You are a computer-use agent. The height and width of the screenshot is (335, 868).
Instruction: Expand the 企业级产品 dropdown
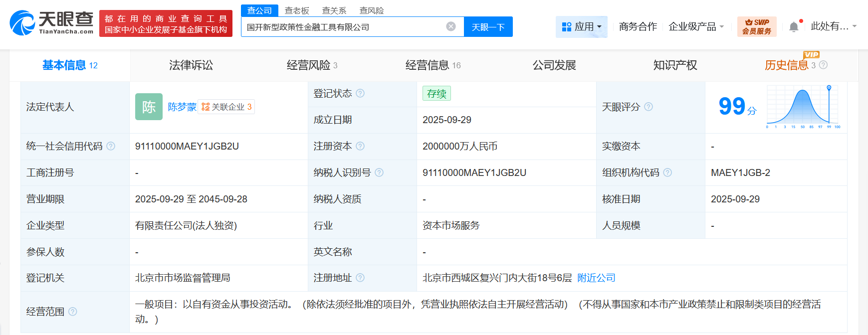pos(696,26)
